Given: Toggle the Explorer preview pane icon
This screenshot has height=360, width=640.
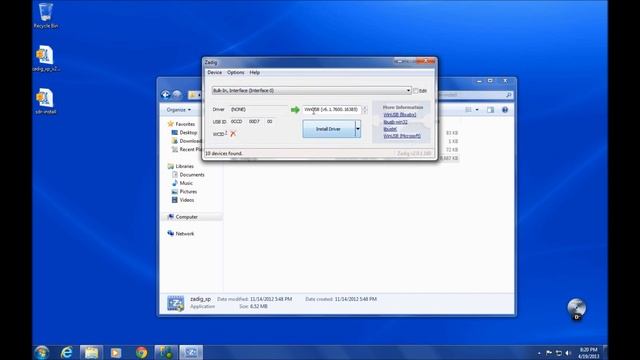Looking at the screenshot, I should point(490,110).
